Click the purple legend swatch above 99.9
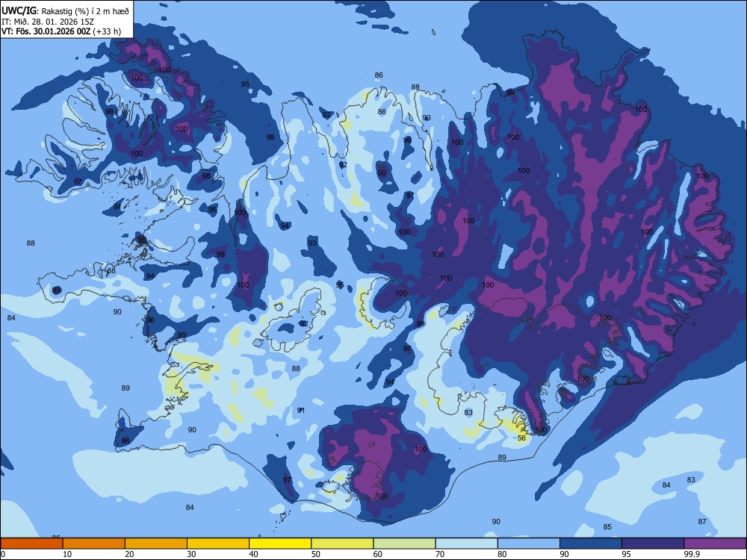Viewport: 747px width, 560px height. [715, 544]
